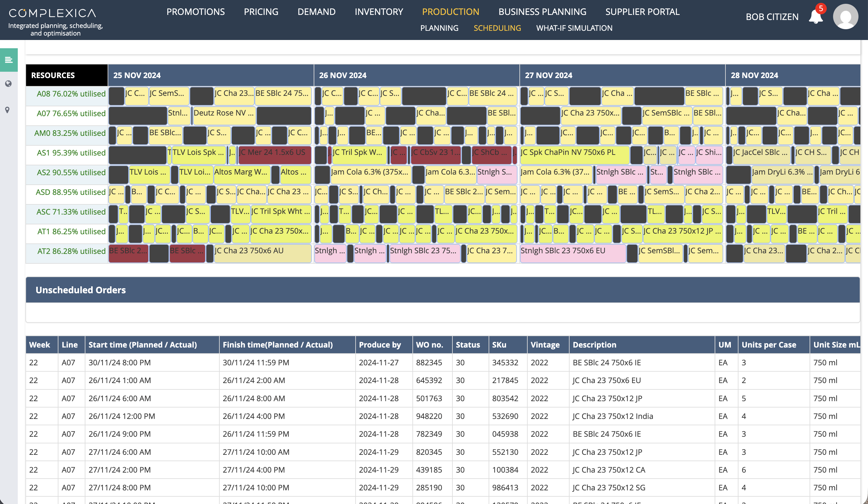Select the red JC Mer 24 1.5x6 US block
This screenshot has height=504, width=868.
pyautogui.click(x=275, y=155)
